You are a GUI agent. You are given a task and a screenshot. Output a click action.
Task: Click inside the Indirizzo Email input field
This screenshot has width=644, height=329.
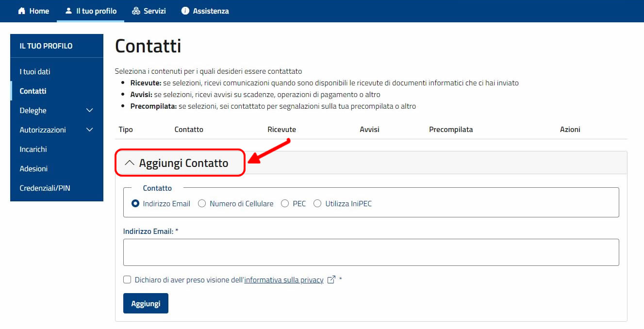tap(371, 252)
